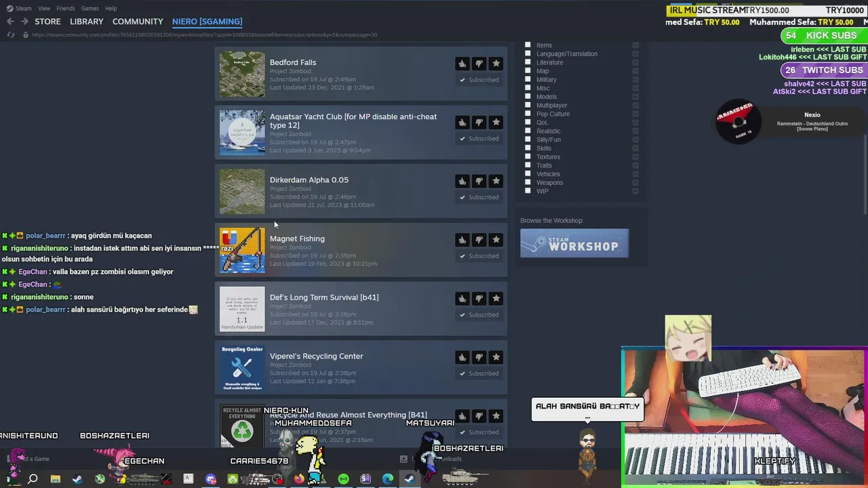Thumbs down the Bedford Falls mod
The image size is (868, 488).
(x=479, y=64)
